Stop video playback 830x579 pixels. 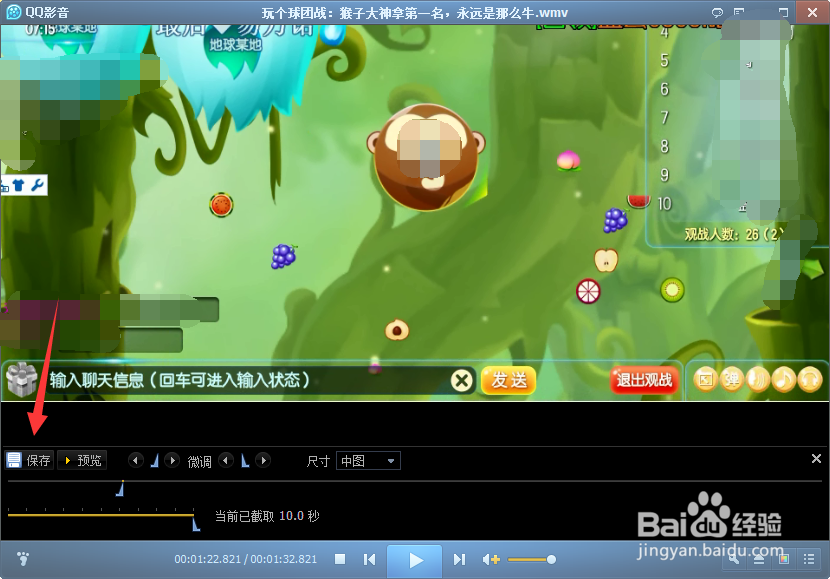pyautogui.click(x=340, y=559)
